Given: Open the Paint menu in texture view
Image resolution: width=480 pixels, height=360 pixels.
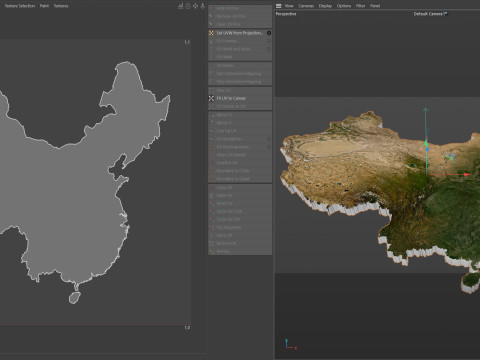Looking at the screenshot, I should point(44,6).
